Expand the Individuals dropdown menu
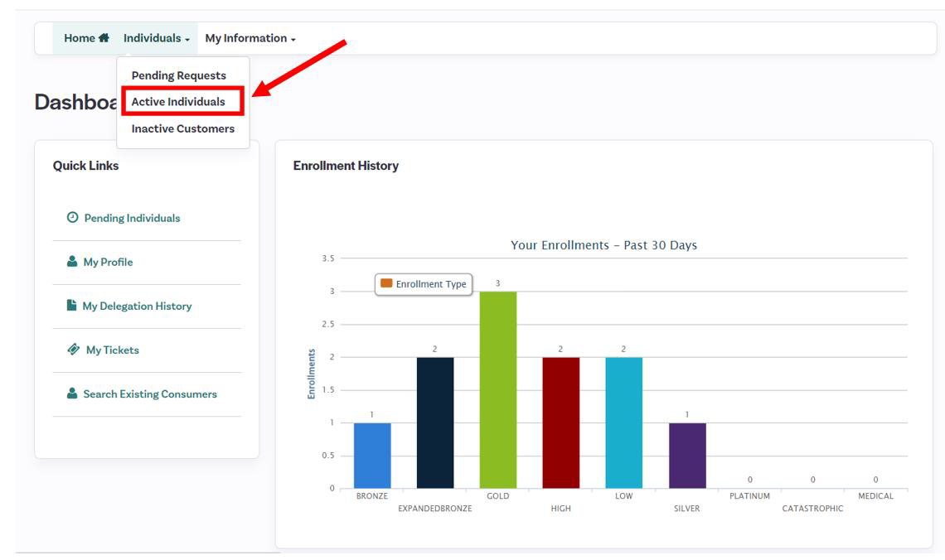Screen dimensions: 945x560 pos(157,38)
